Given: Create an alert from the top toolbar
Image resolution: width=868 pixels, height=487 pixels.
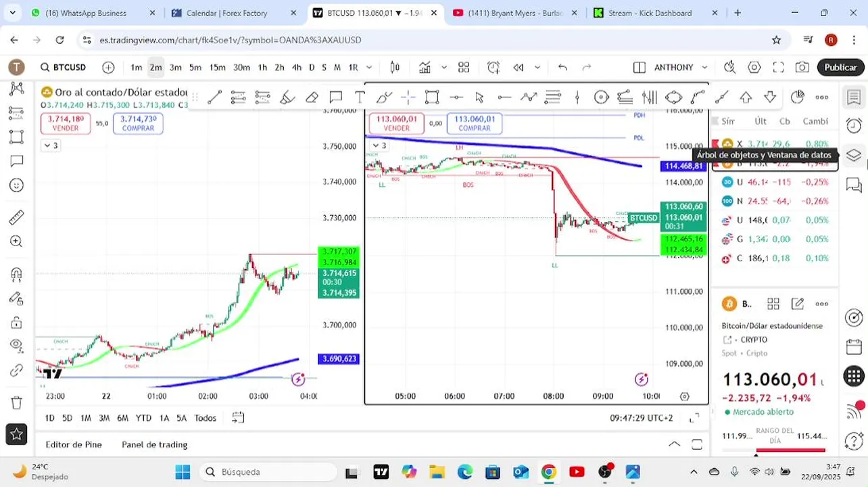Looking at the screenshot, I should tap(493, 67).
